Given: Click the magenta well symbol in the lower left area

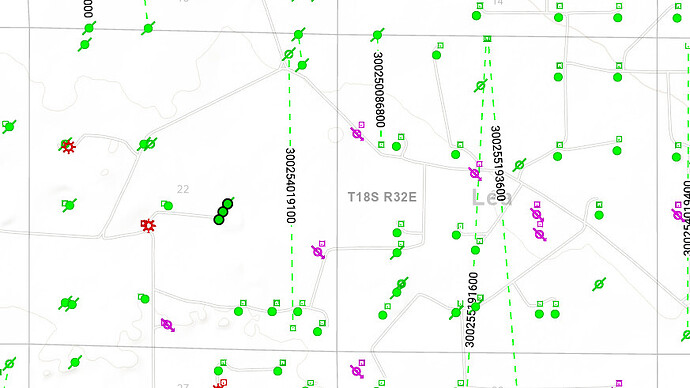Looking at the screenshot, I should 167,325.
